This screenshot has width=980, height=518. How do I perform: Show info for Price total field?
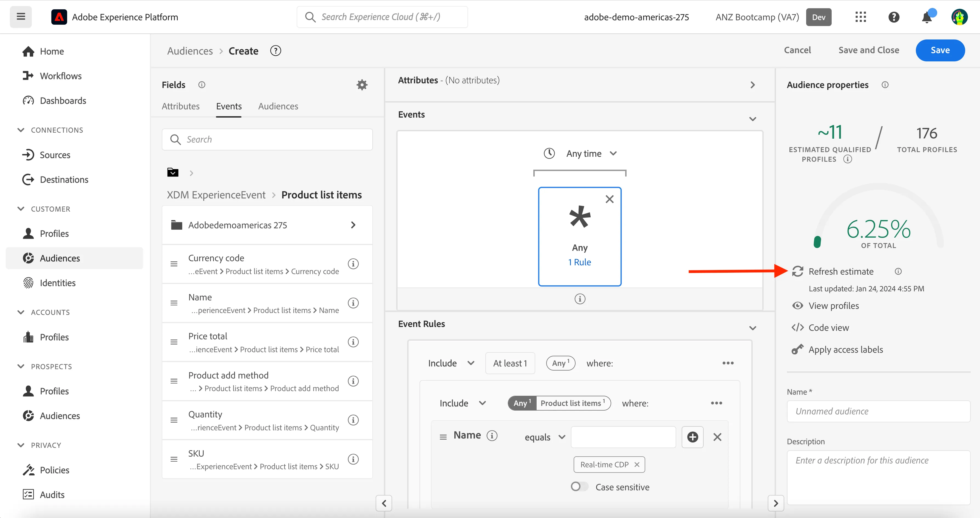point(353,342)
